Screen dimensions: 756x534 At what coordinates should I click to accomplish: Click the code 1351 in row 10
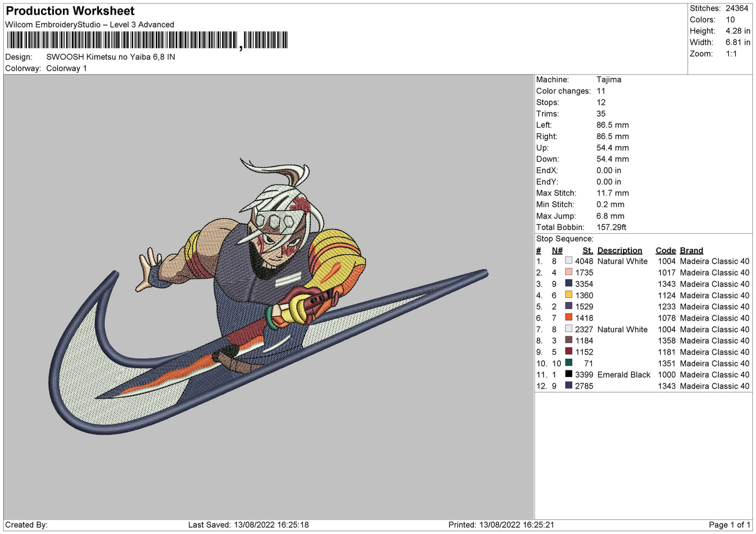[667, 363]
